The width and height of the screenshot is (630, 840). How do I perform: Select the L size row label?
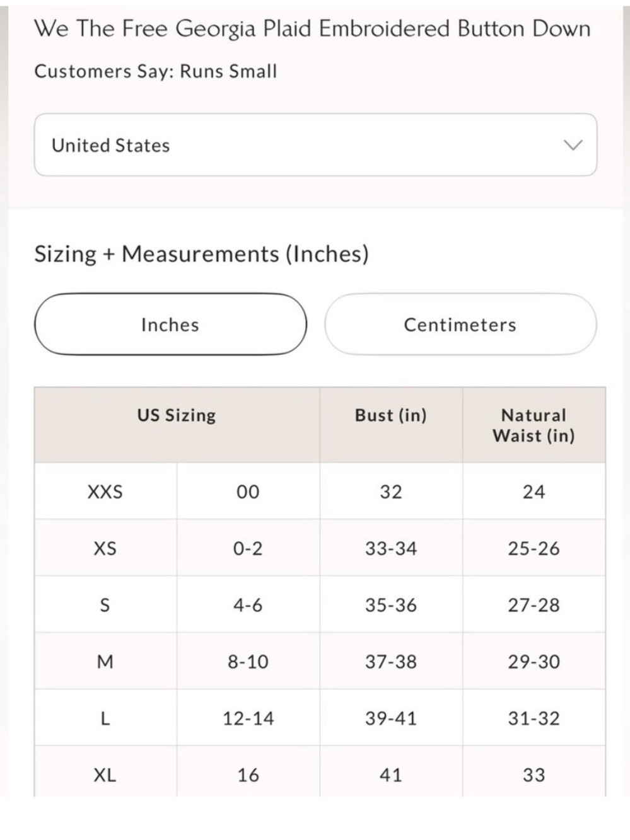[105, 718]
